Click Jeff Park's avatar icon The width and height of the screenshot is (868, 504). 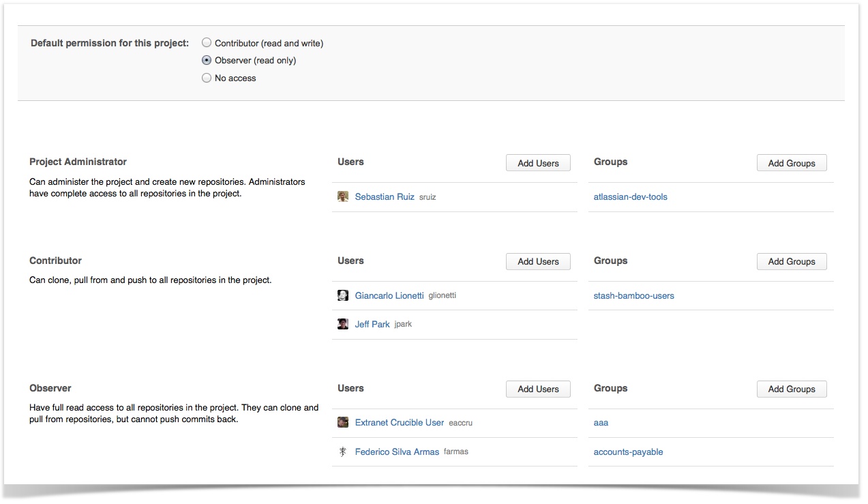[342, 323]
